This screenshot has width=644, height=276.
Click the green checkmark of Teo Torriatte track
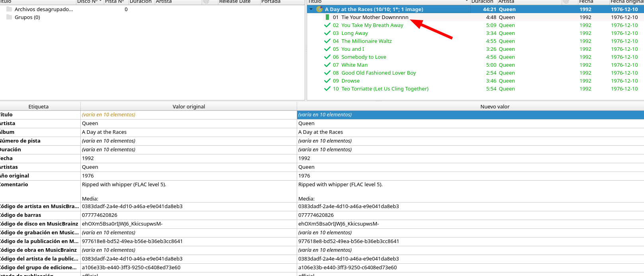tap(327, 89)
